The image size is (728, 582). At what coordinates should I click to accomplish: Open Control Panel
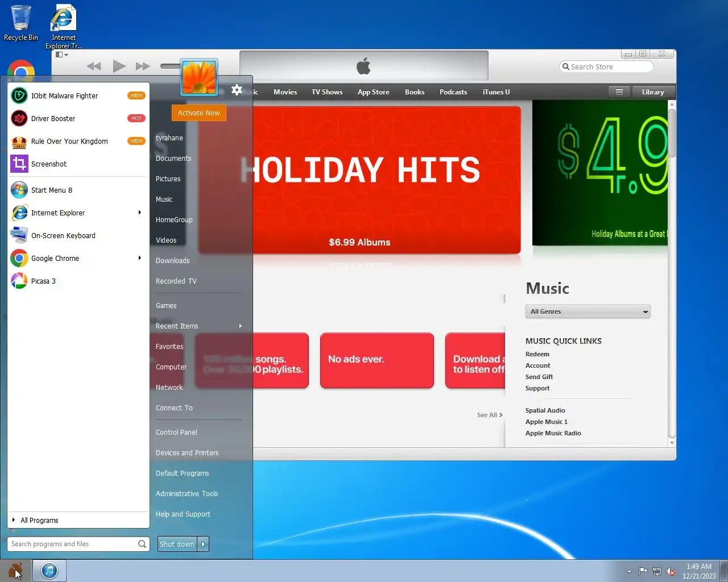[176, 433]
